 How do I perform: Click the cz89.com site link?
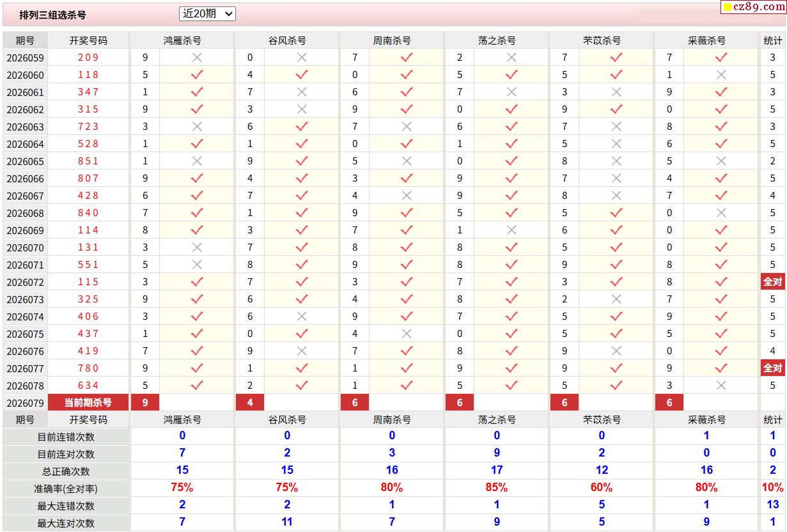(759, 7)
